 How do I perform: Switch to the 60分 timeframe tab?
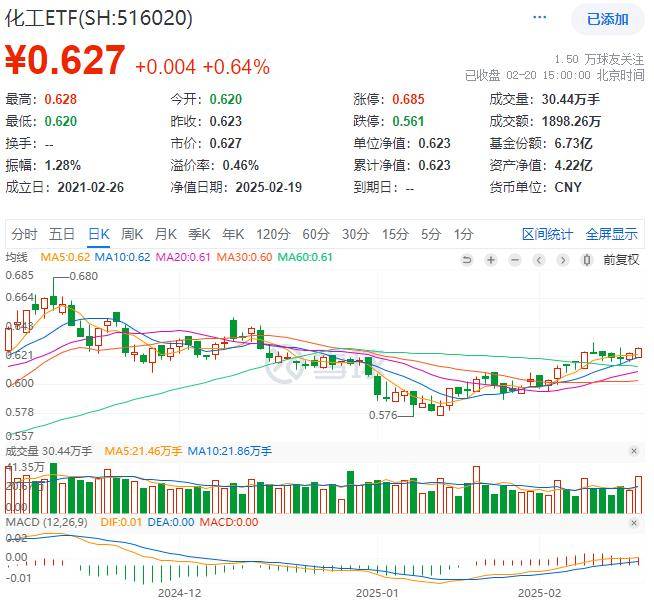tap(316, 234)
